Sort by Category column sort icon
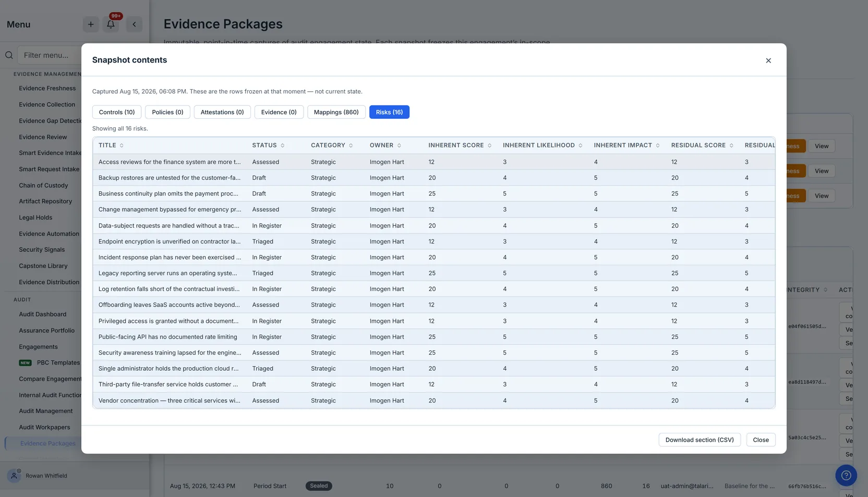 tap(351, 146)
